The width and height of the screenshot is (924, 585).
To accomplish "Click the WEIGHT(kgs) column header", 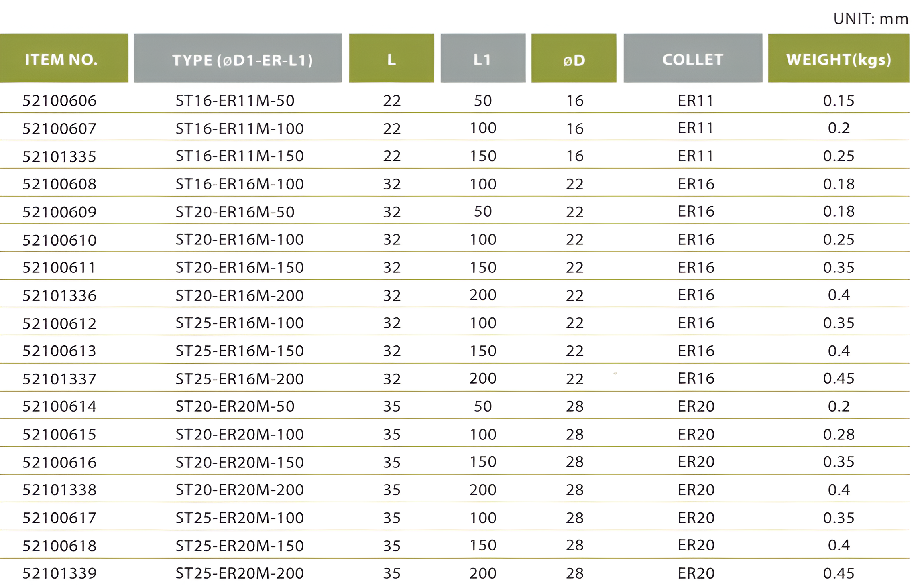I will click(839, 59).
